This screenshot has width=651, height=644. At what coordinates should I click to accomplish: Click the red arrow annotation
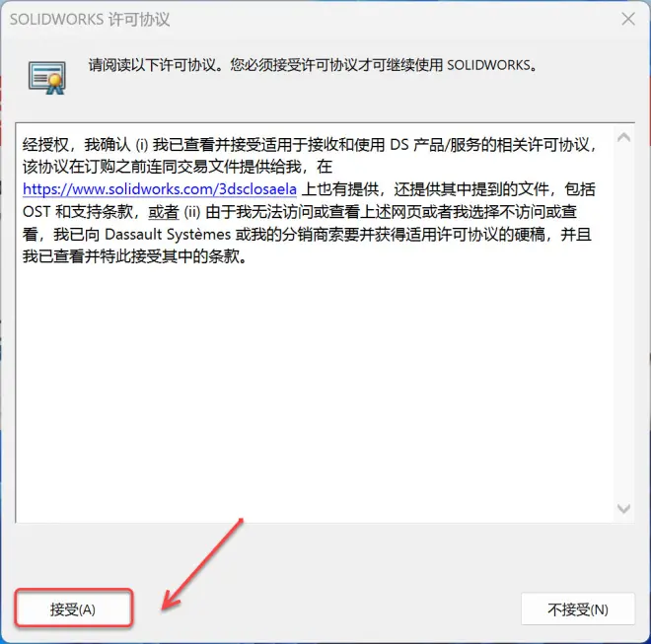202,565
